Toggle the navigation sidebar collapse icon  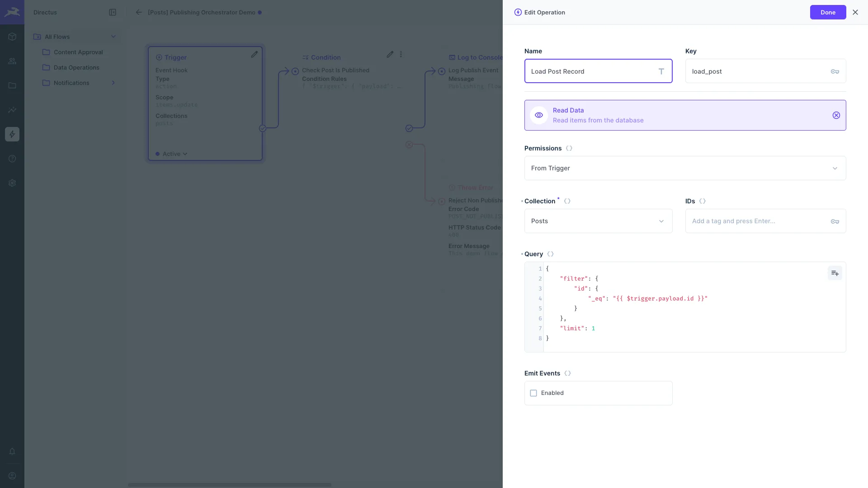tap(113, 12)
